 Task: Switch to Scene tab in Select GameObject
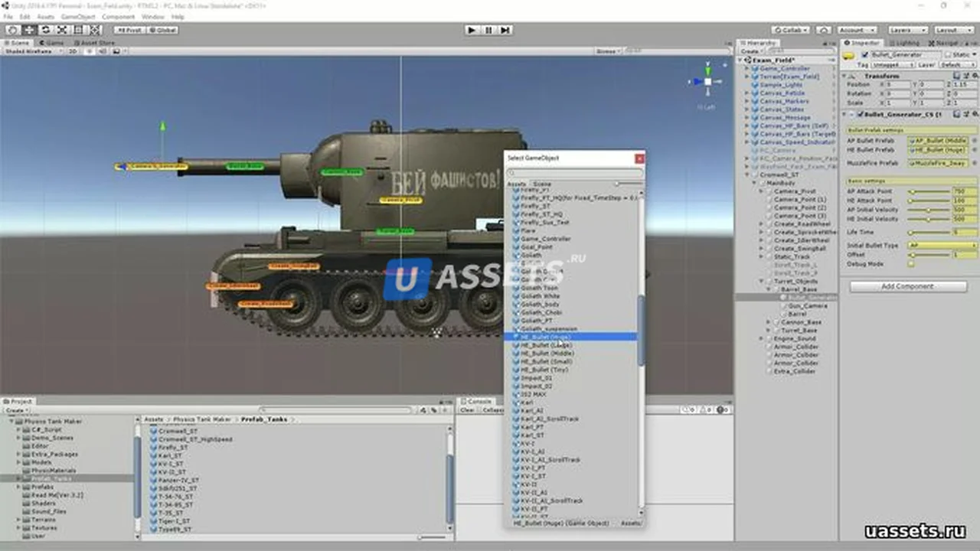[542, 184]
